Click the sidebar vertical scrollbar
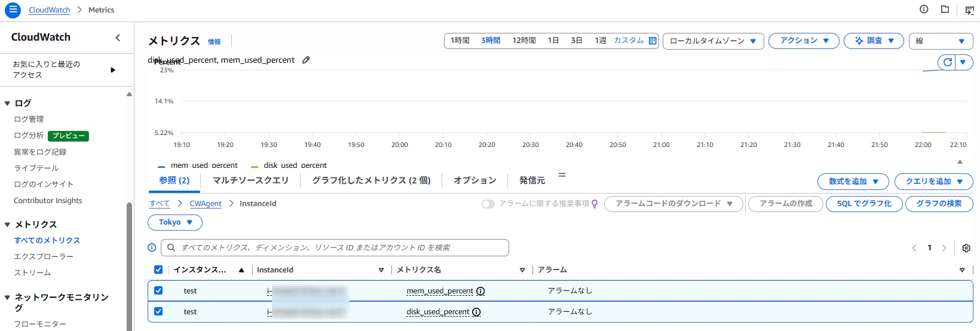Image resolution: width=980 pixels, height=331 pixels. point(129,266)
